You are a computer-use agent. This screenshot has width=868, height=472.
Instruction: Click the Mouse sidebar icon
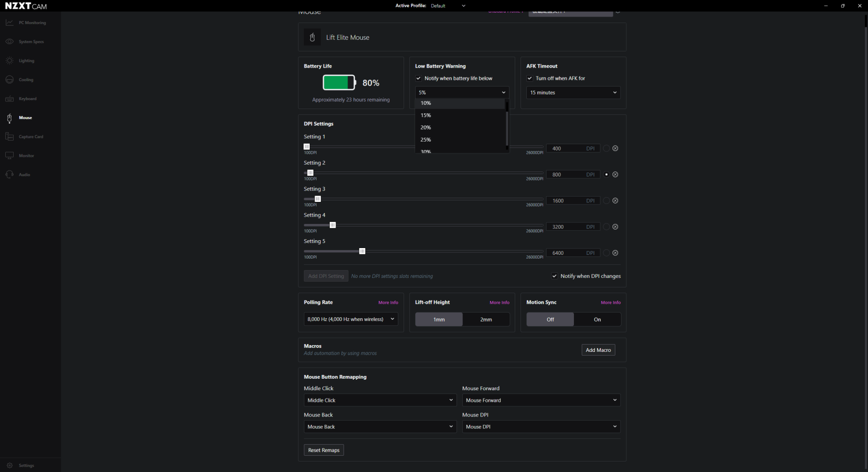tap(9, 118)
